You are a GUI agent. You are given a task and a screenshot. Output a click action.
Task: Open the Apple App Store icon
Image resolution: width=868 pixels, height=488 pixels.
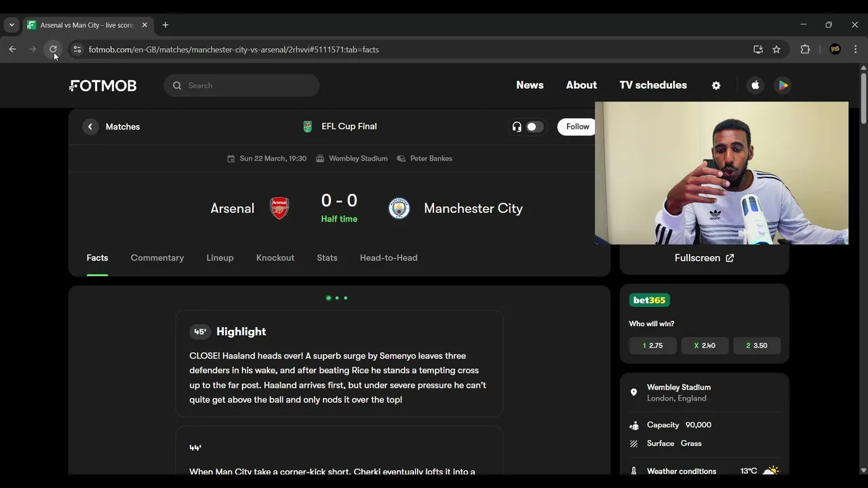(755, 85)
